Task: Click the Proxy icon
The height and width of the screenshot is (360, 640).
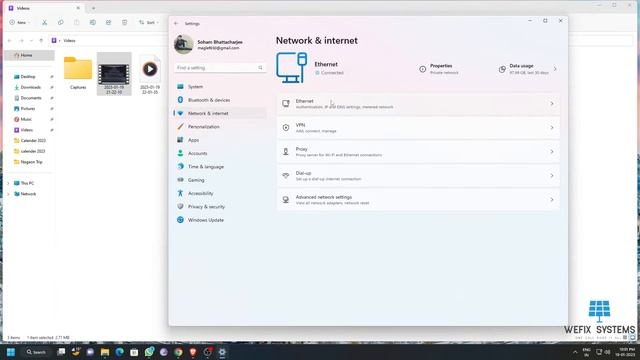Action: tap(286, 152)
